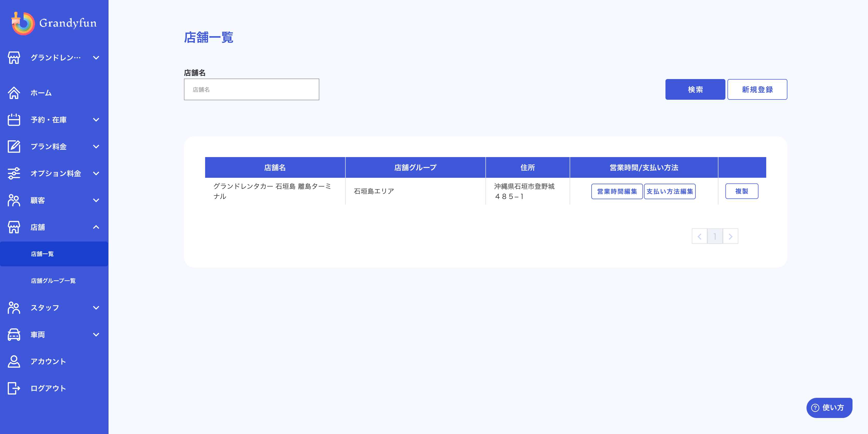Open the アカウント menu item
The image size is (868, 434).
click(x=54, y=361)
